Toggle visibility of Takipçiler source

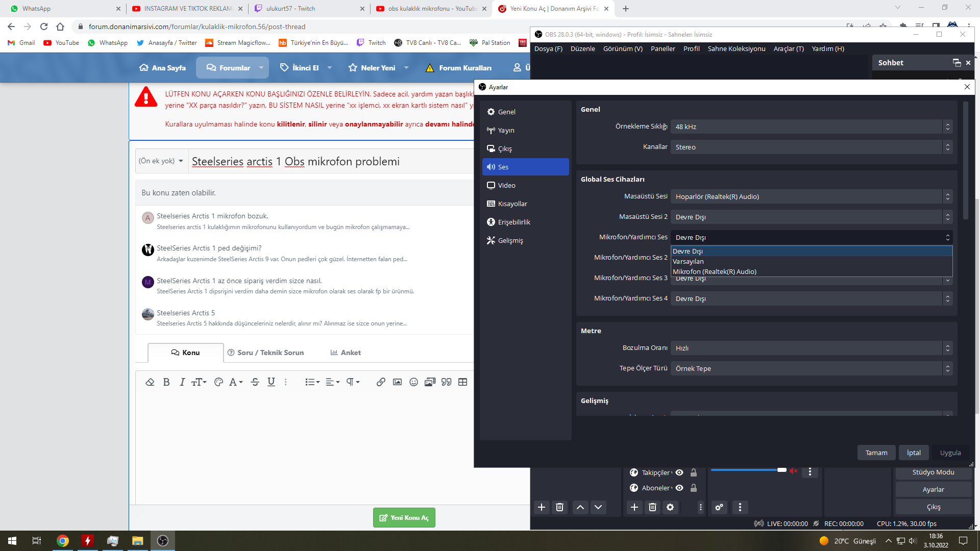[679, 472]
